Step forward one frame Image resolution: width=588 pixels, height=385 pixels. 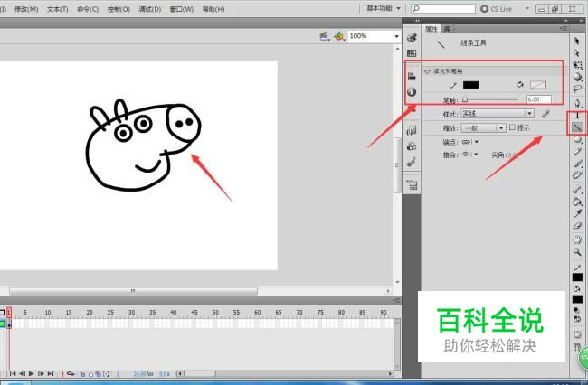click(41, 373)
